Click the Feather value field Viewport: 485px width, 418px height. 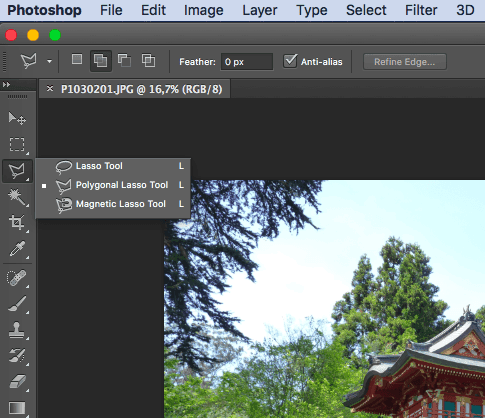coord(247,62)
